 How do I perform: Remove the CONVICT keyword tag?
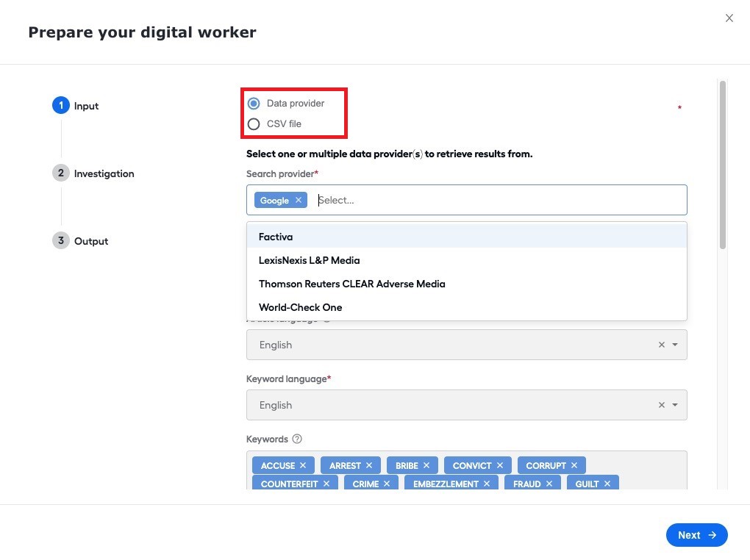(500, 465)
